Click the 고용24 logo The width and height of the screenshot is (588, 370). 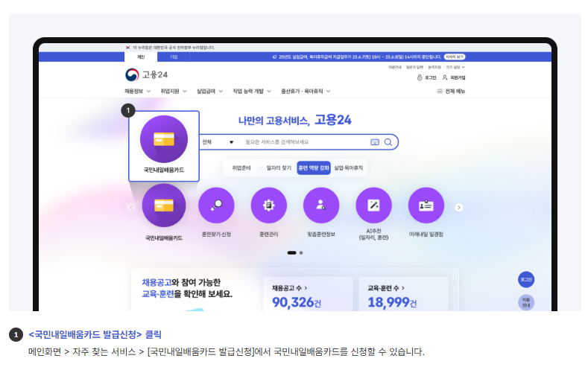click(146, 74)
